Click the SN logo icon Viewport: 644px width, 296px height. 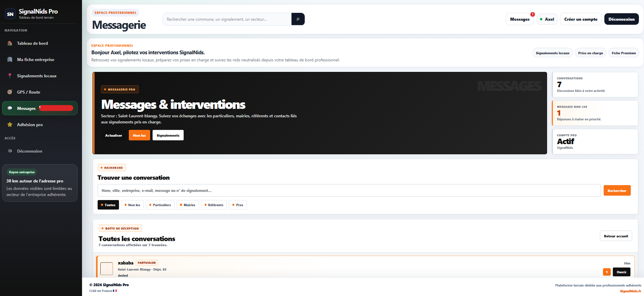(x=10, y=14)
